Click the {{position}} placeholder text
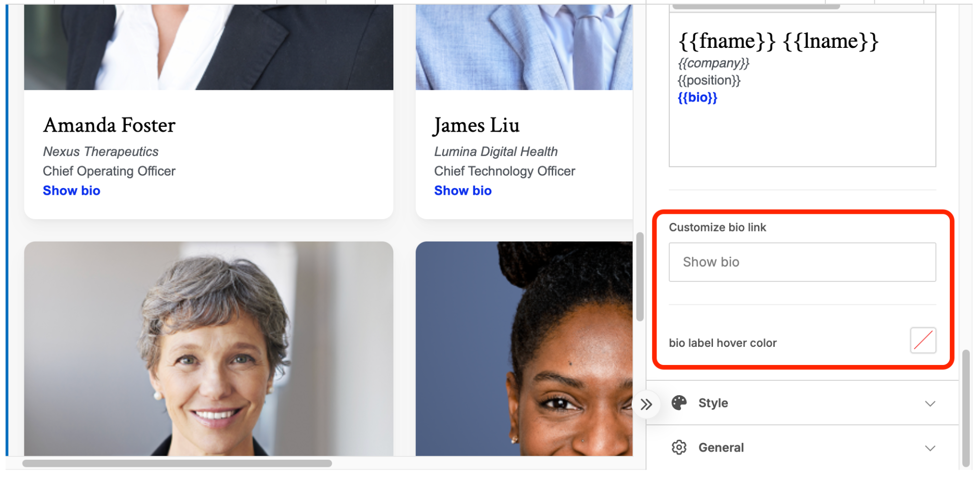This screenshot has height=498, width=980. click(709, 80)
